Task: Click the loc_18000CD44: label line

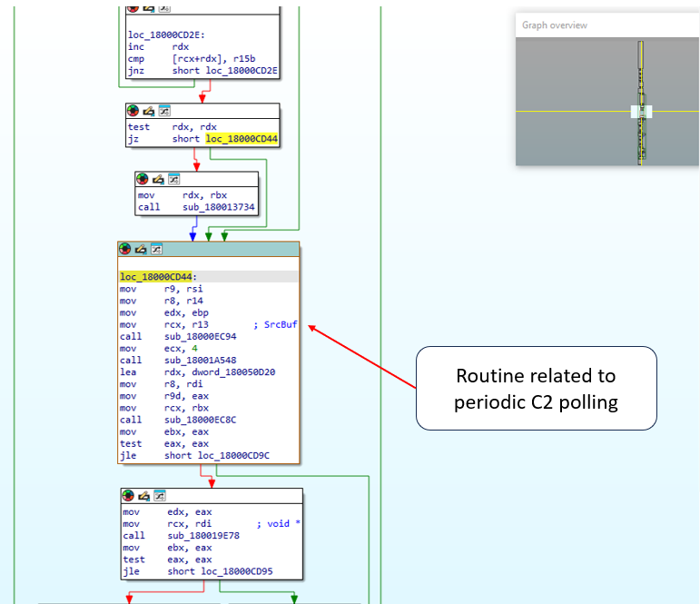Action: coord(158,276)
